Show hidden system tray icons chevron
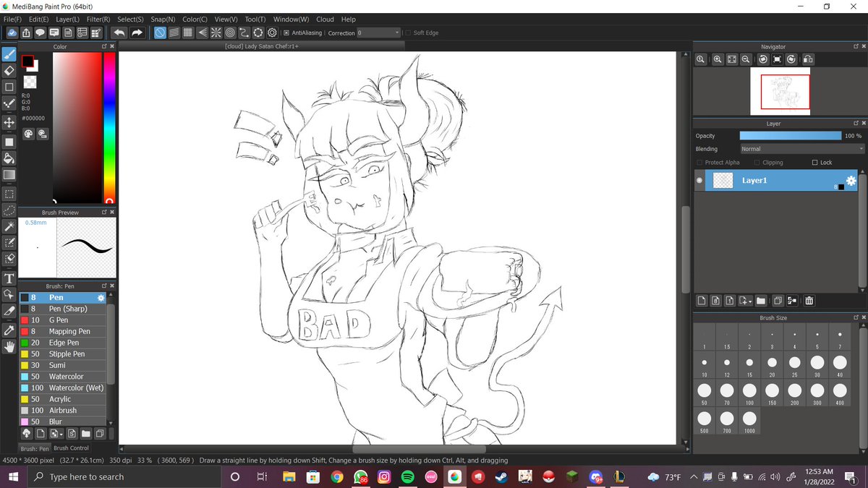Viewport: 868px width, 488px height. [x=693, y=476]
